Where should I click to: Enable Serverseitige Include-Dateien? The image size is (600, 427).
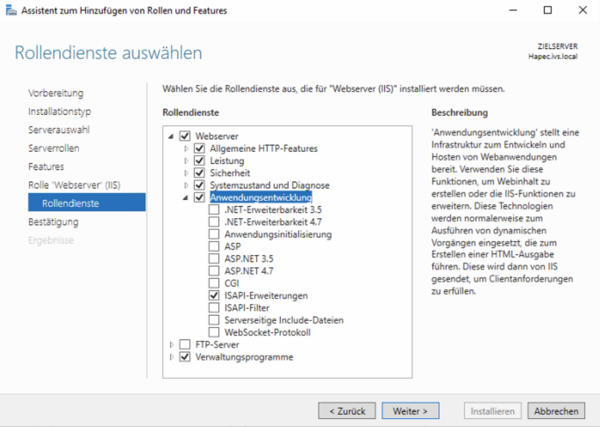tap(214, 320)
